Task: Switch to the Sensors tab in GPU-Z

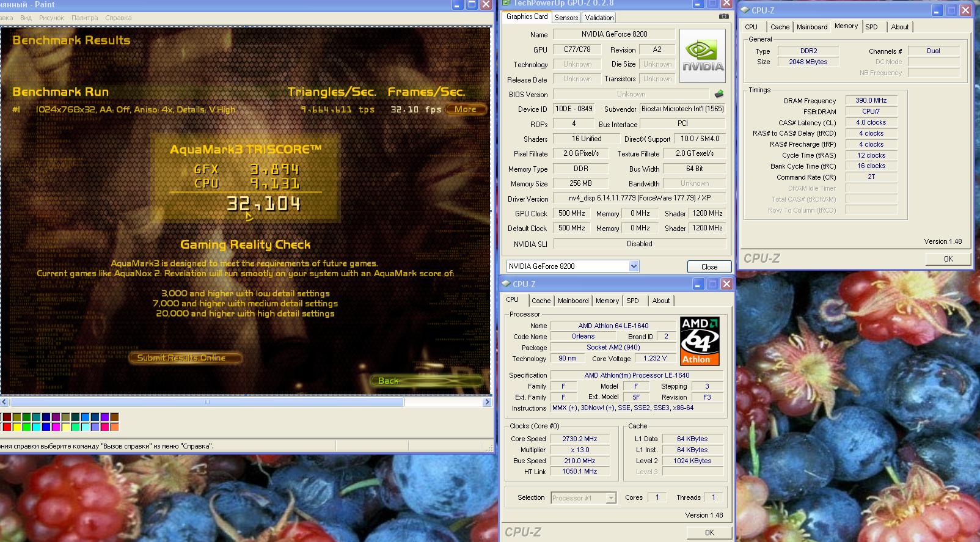Action: (566, 18)
